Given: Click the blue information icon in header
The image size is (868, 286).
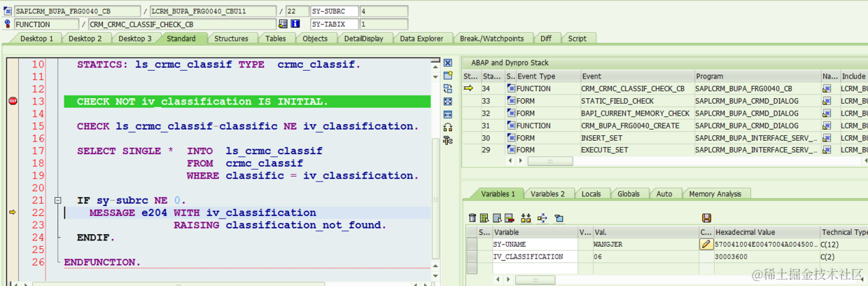Looking at the screenshot, I should click(295, 24).
